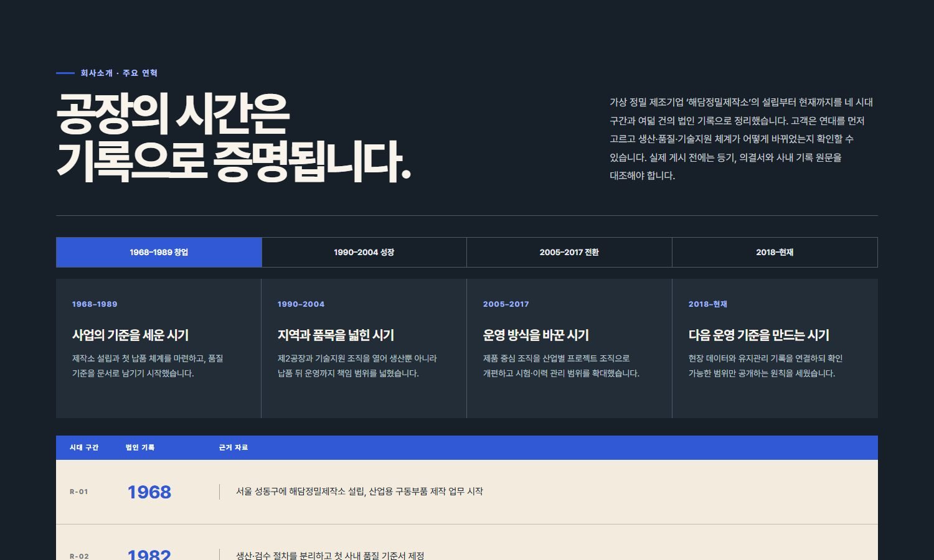The width and height of the screenshot is (934, 560).
Task: Click the 근거 자료 column header
Action: point(233,447)
